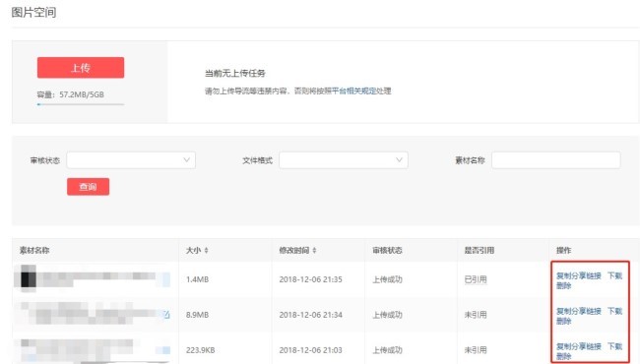640x364 pixels.
Task: Click the capacity usage progress bar
Action: pos(81,104)
